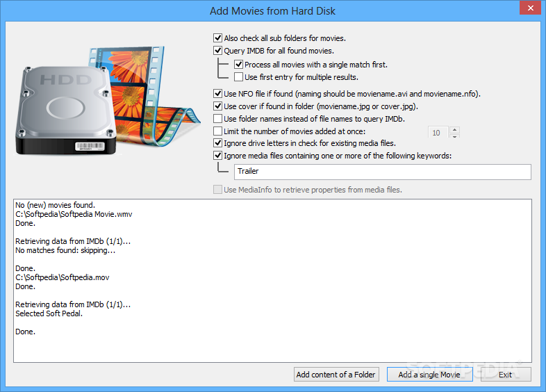The height and width of the screenshot is (392, 546).
Task: Click log line 'C:\Softpedia\Softpedia Movie.wmv'
Action: (74, 214)
